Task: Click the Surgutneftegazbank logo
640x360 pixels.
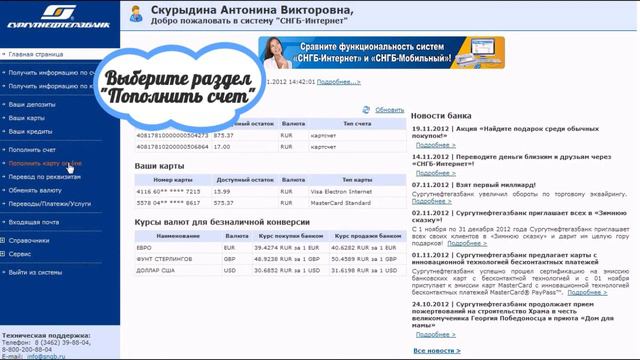Action: click(x=59, y=16)
